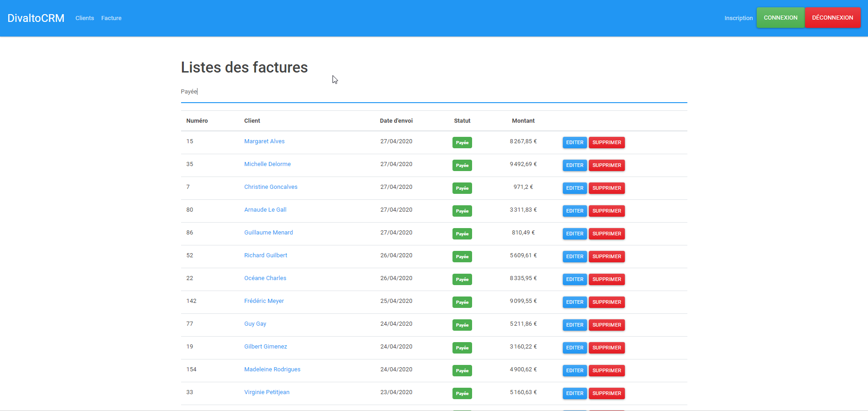Edit invoice 7 for Christine Goncalves
The image size is (868, 411).
point(575,188)
